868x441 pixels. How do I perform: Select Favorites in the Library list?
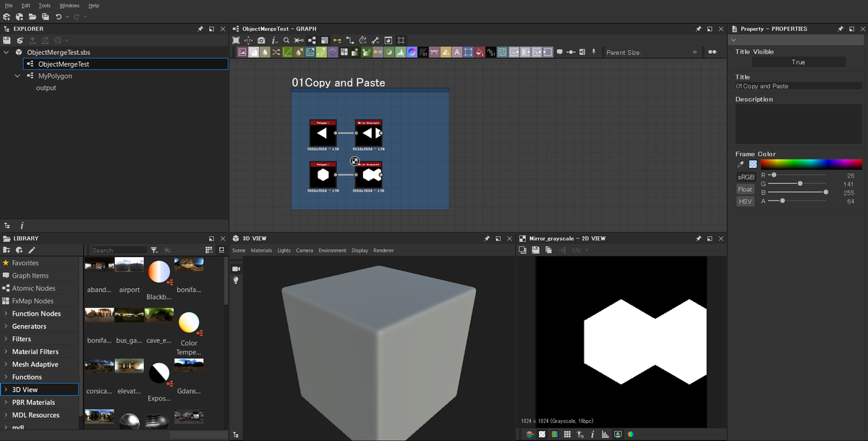[x=25, y=263]
